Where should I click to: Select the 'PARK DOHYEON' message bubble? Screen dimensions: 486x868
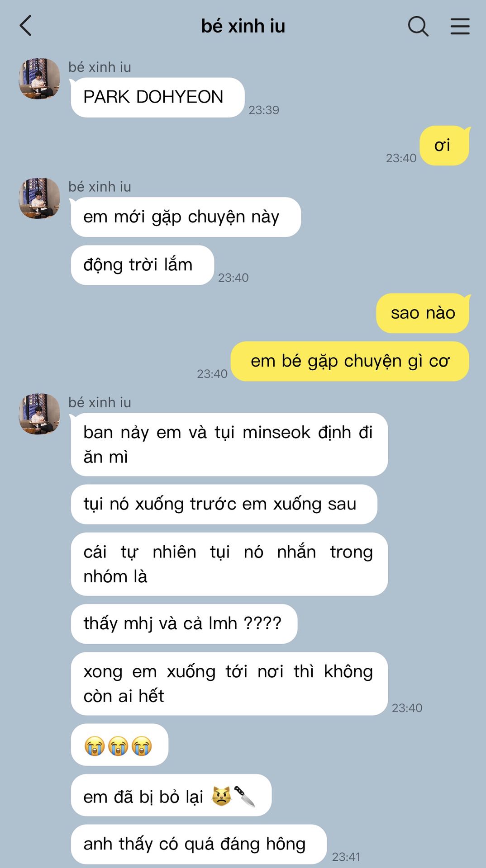click(157, 97)
